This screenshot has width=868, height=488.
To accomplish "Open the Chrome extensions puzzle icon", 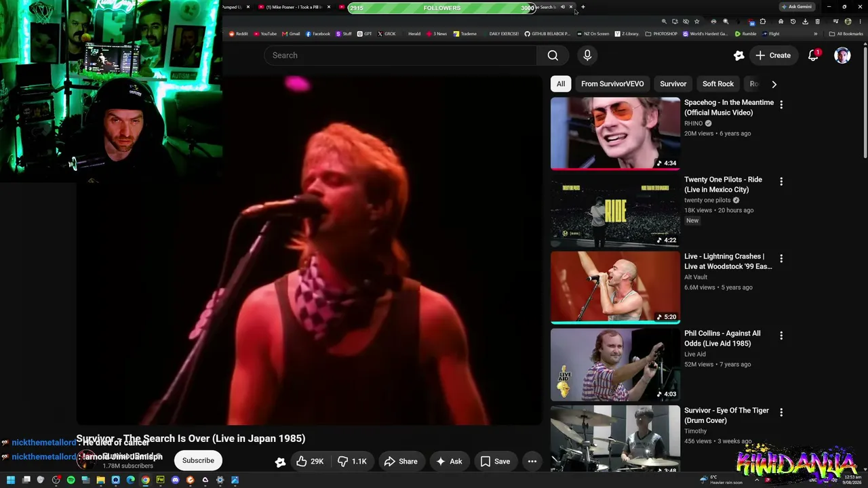I will coord(762,22).
